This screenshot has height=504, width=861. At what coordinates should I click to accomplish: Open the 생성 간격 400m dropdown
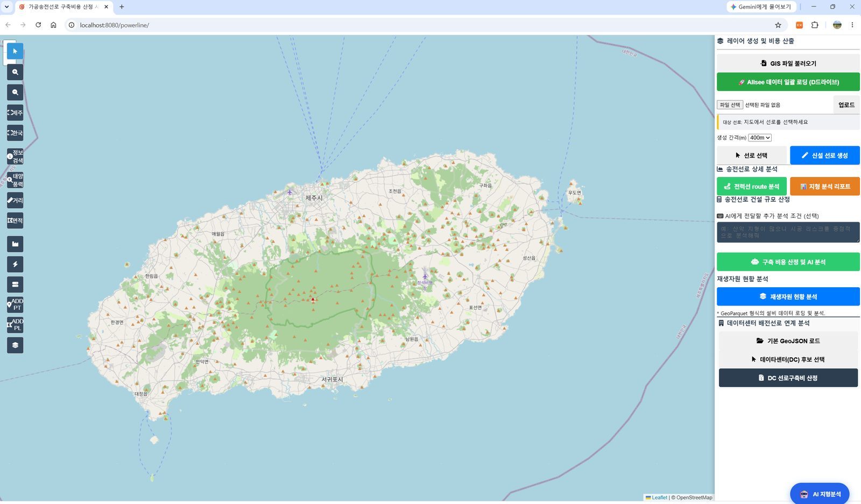click(759, 138)
